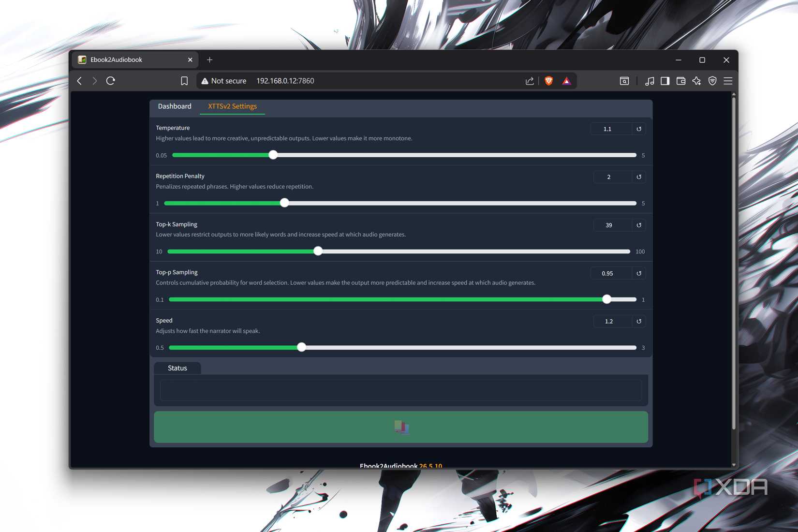Select the Ebook2Audiobook browser tab

(135, 60)
